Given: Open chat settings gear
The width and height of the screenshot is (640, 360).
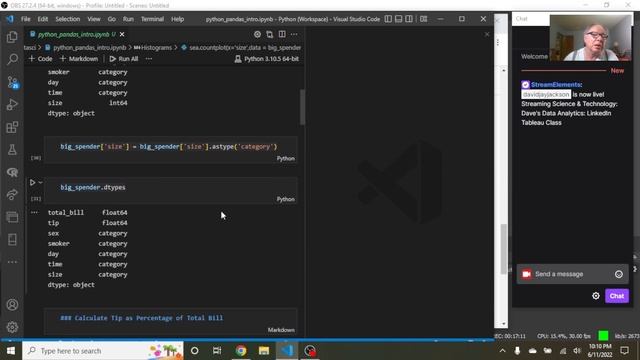Looking at the screenshot, I should click(x=596, y=296).
